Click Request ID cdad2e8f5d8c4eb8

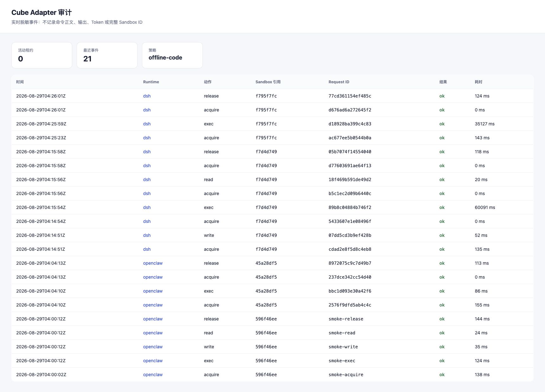coord(350,249)
